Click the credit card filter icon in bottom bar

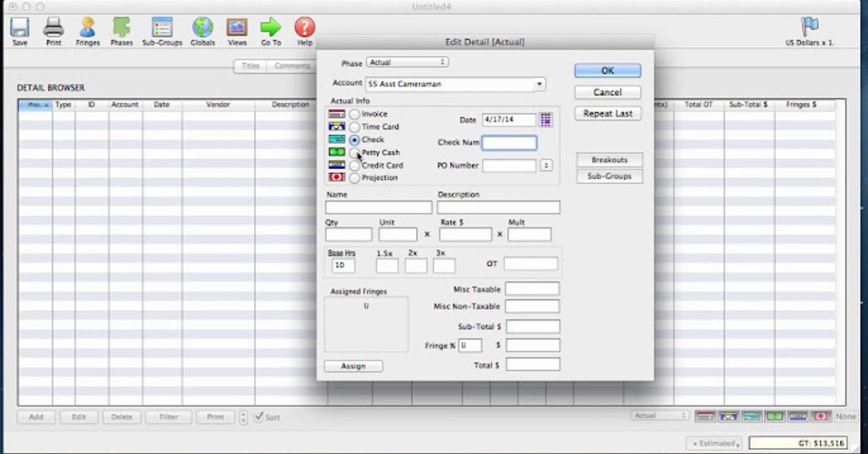[x=798, y=416]
